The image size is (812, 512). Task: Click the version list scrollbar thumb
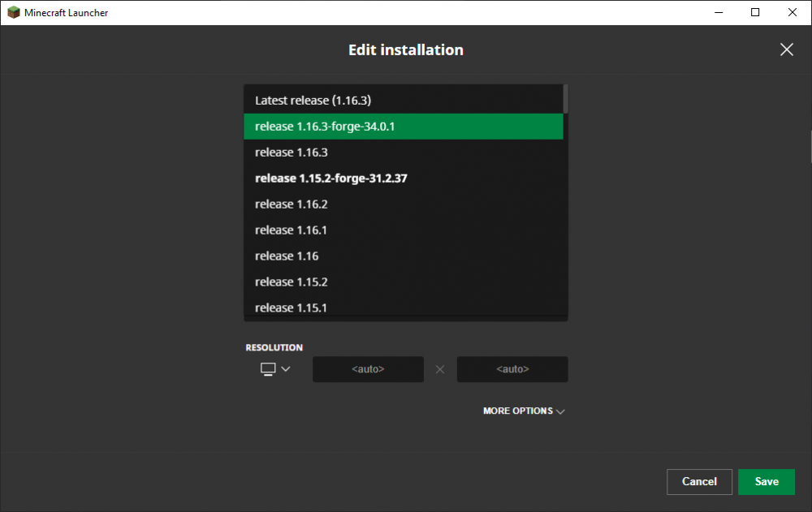pyautogui.click(x=565, y=99)
